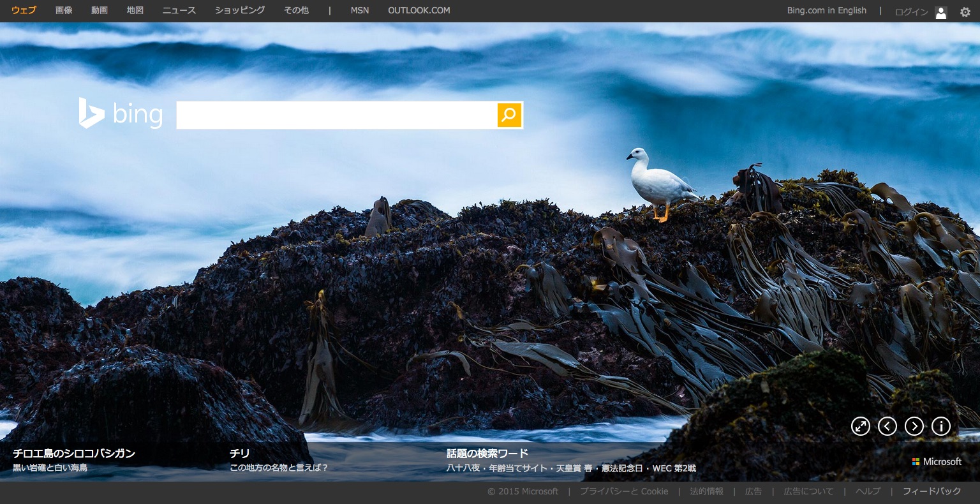This screenshot has width=980, height=504.
Task: Open the チロエ島のシロコバシガン caption link
Action: click(x=74, y=454)
